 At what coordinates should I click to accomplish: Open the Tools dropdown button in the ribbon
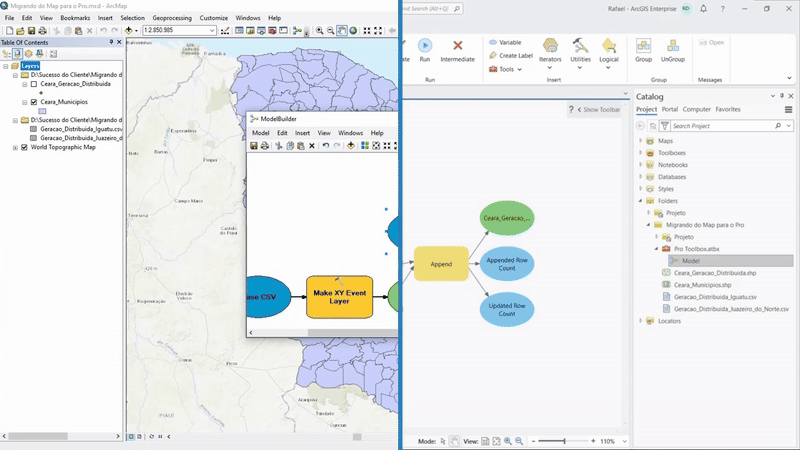coord(506,69)
